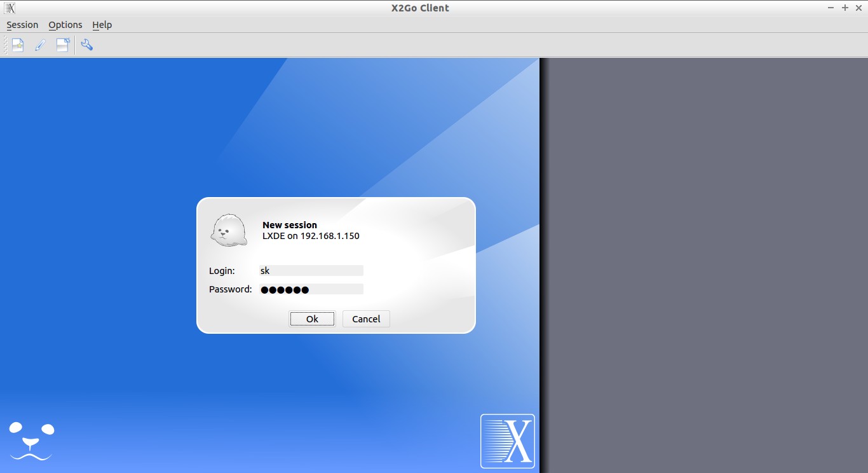Minimize the X2Go Client window

click(x=832, y=8)
